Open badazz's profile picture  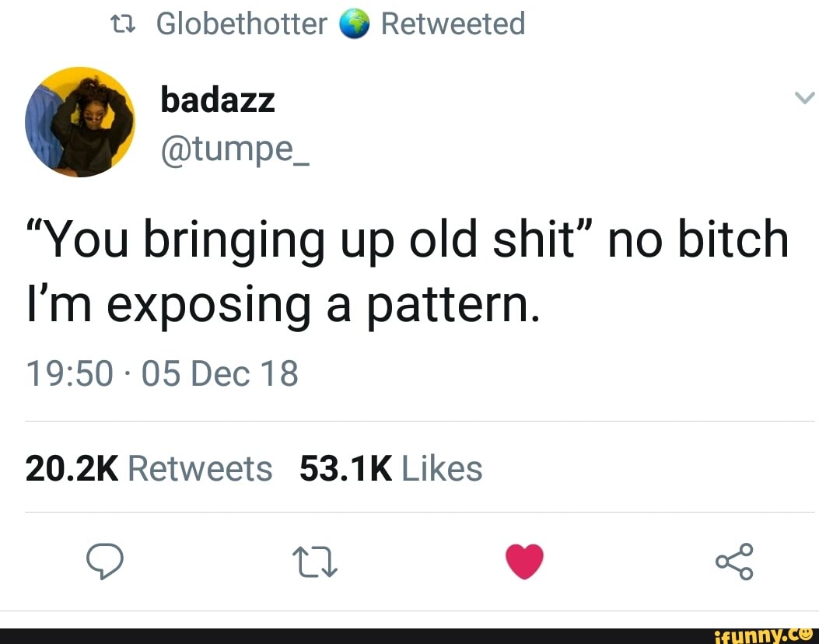coord(80,121)
